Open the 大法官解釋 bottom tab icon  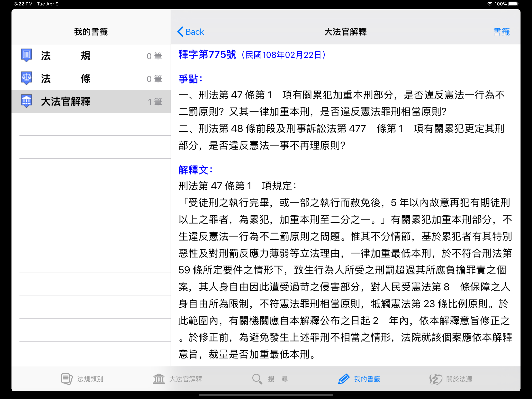(x=159, y=379)
